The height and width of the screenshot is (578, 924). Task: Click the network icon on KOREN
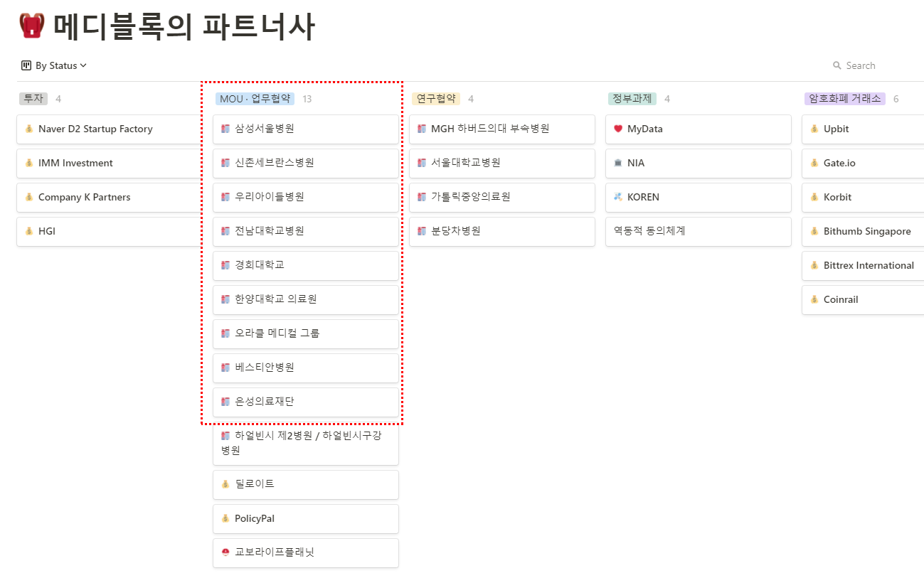point(618,197)
